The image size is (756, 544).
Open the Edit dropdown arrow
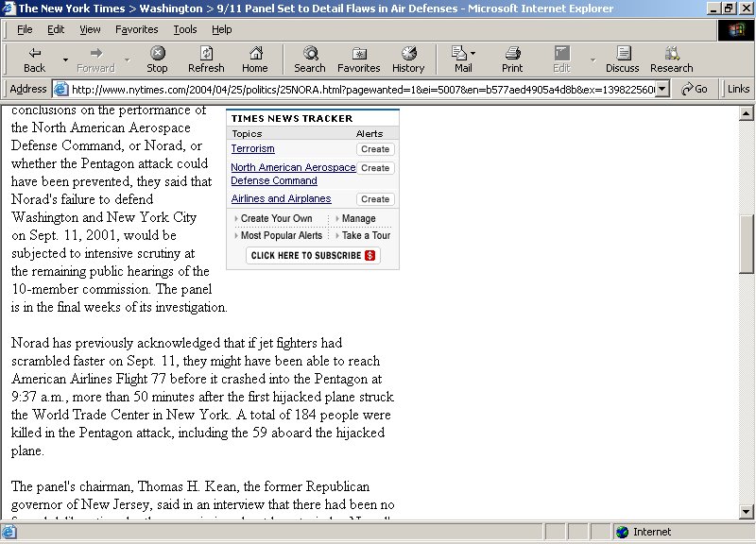pos(593,59)
